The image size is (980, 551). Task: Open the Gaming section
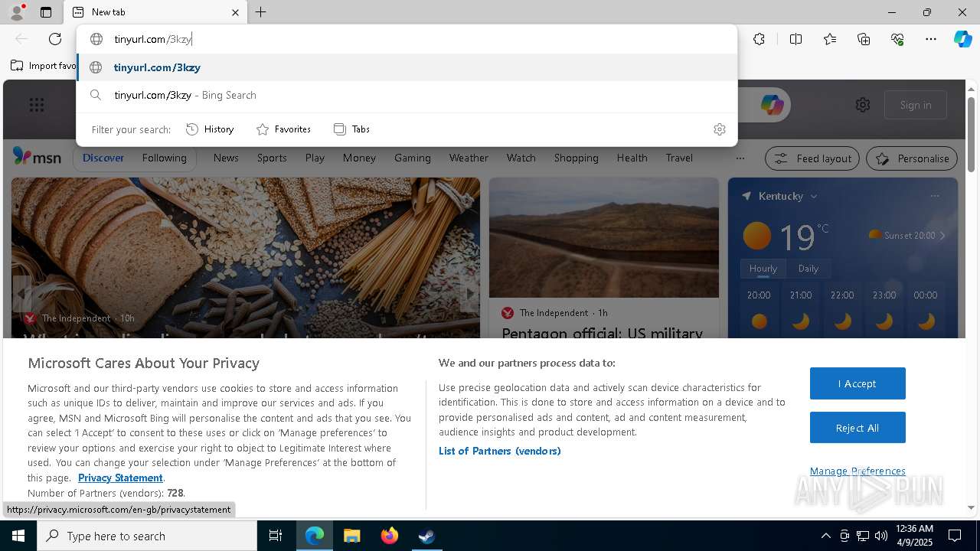pyautogui.click(x=413, y=158)
